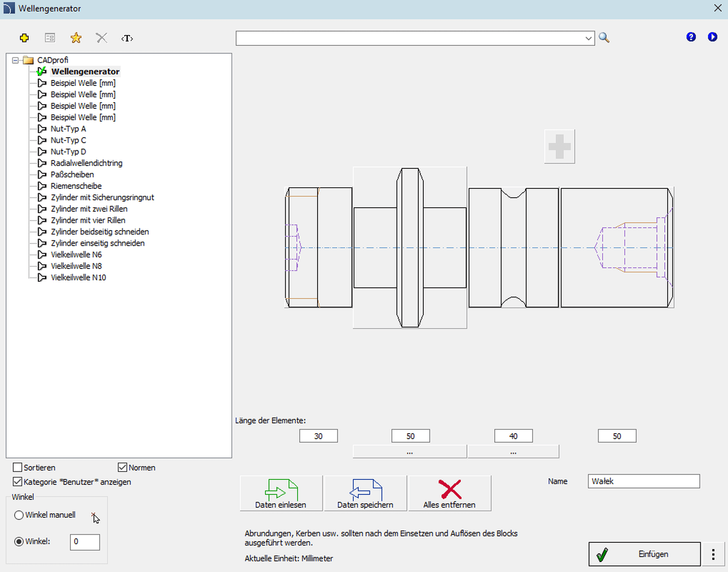
Task: Open the three-dot menu next to Einfügen
Action: [713, 554]
